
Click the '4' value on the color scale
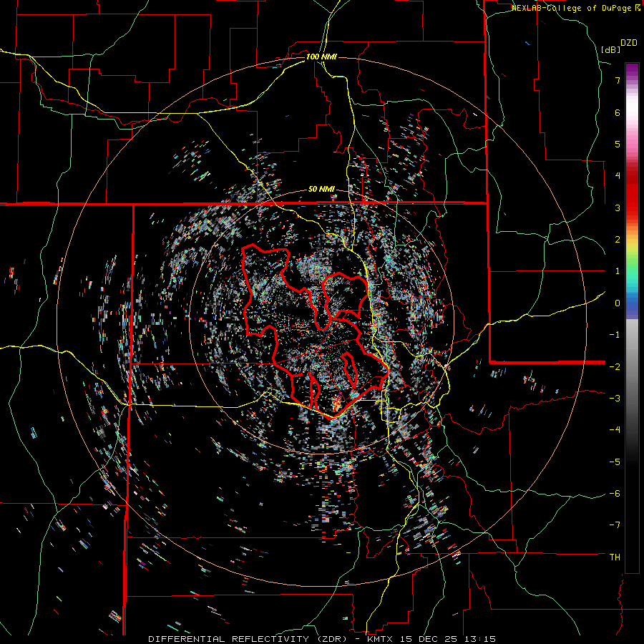618,176
